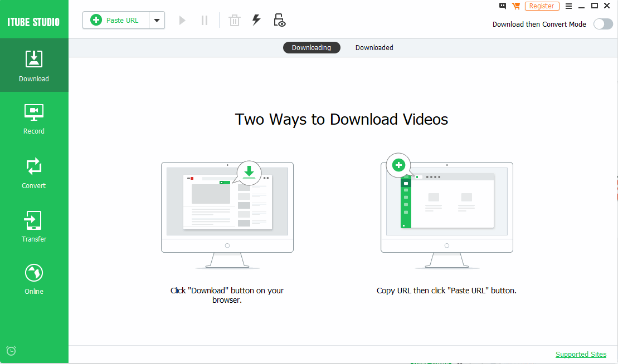Click the Paste URL monitor illustration
This screenshot has height=364, width=618.
pyautogui.click(x=447, y=211)
